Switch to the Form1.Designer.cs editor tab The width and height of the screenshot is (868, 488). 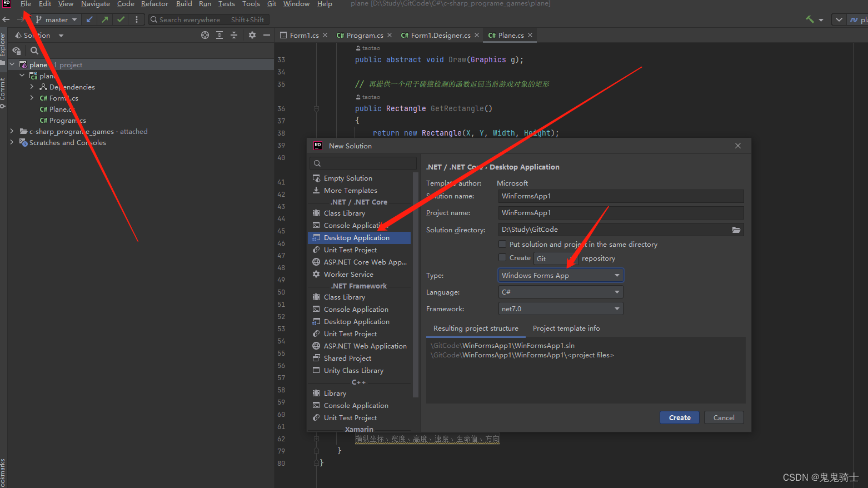coord(440,35)
